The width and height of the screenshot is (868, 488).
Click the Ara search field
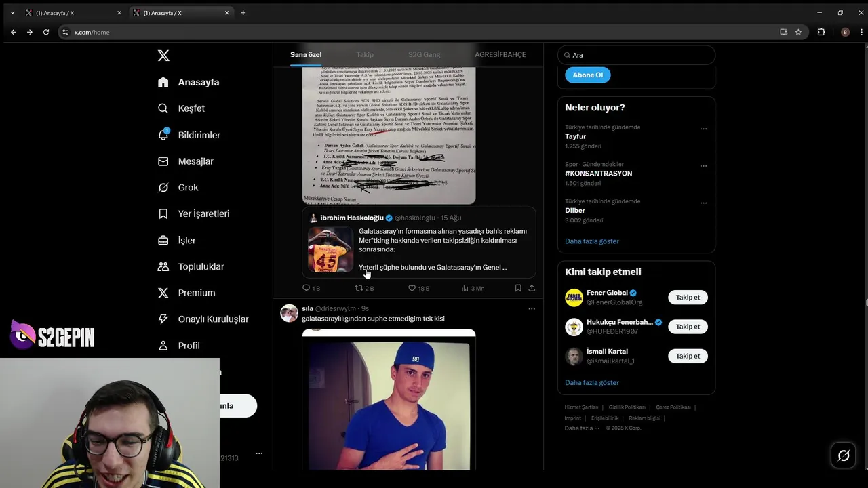(636, 55)
